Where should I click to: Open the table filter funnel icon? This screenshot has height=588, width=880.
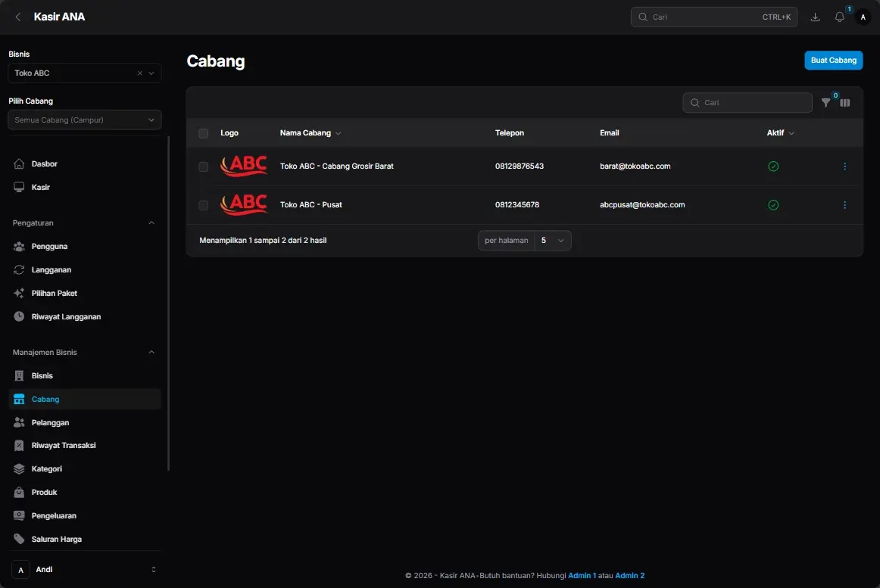tap(825, 103)
